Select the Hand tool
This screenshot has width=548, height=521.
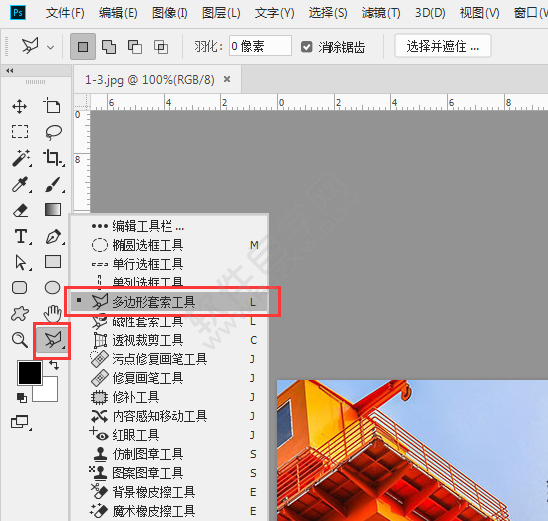52,313
